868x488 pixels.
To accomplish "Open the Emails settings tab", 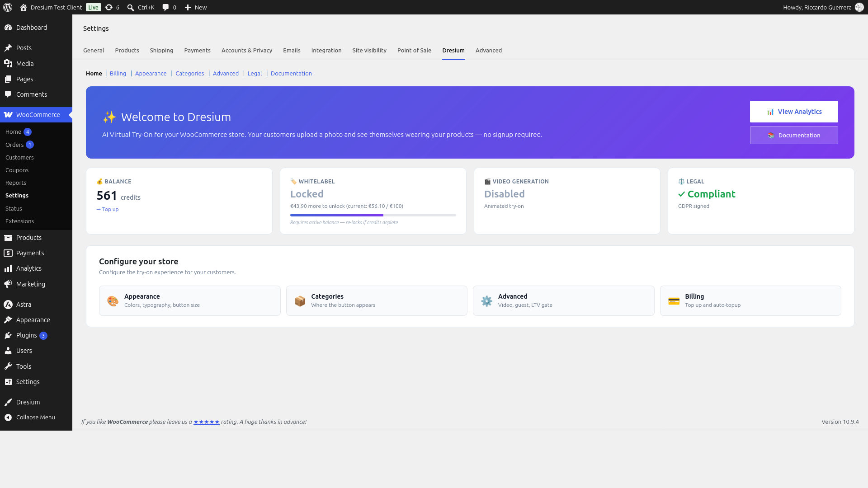I will pos(292,50).
